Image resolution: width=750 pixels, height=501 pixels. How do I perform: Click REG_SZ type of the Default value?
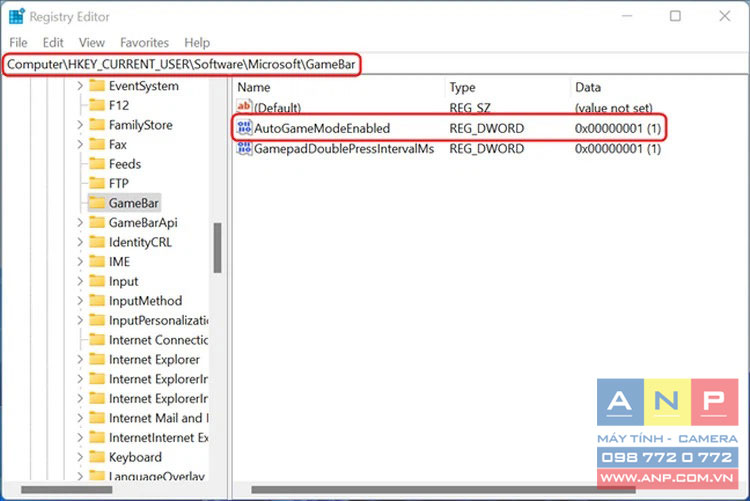(470, 108)
